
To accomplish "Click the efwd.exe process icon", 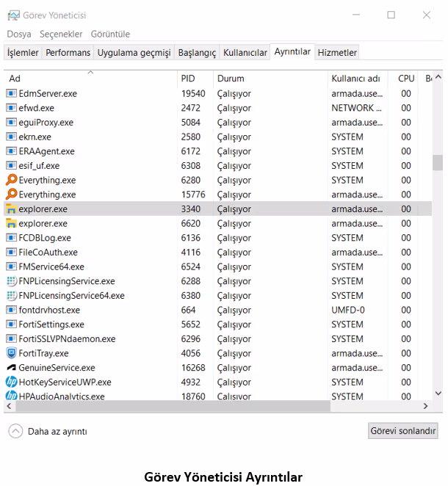I will pyautogui.click(x=11, y=108).
